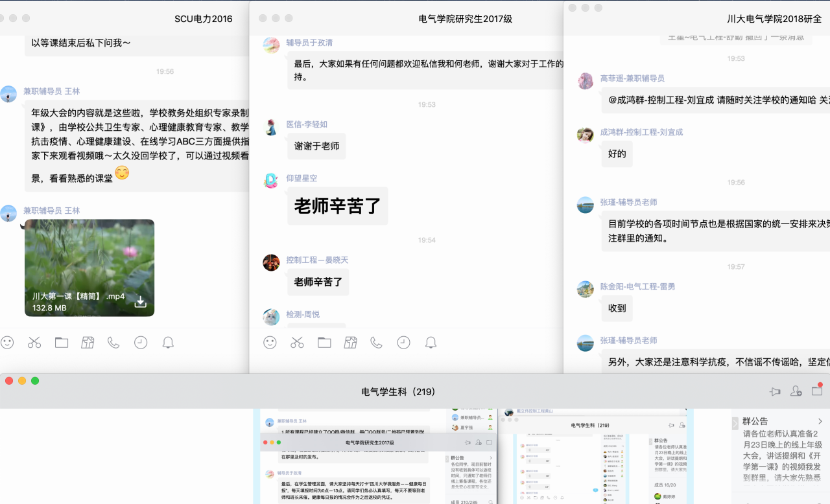This screenshot has height=504, width=830.
Task: Start a phone call in SCU电力2016 chat
Action: click(113, 343)
